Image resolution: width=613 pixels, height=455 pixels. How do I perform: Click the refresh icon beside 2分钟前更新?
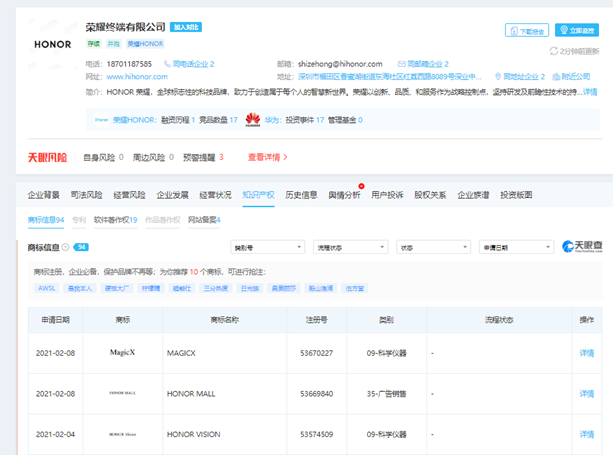554,51
